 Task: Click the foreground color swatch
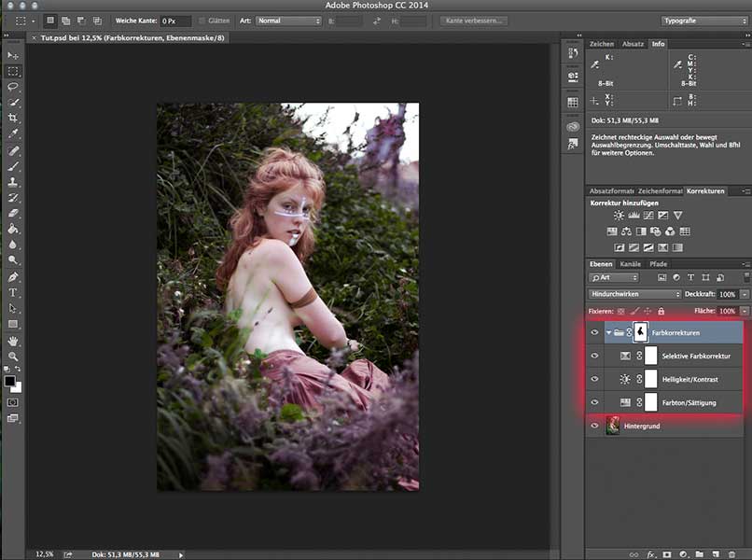pyautogui.click(x=10, y=381)
